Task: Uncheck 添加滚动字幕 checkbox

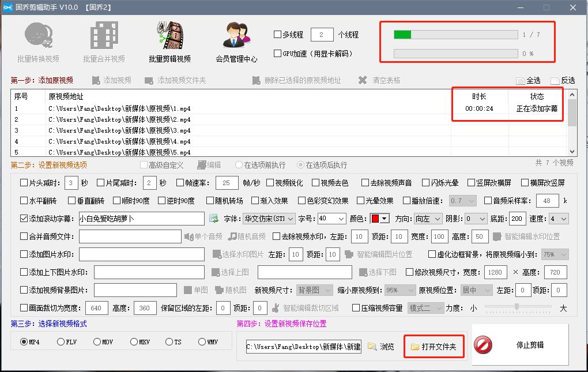Action: click(x=24, y=218)
